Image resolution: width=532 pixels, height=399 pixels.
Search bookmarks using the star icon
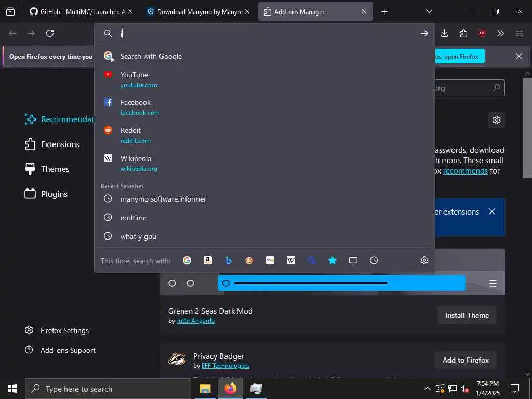pos(332,260)
